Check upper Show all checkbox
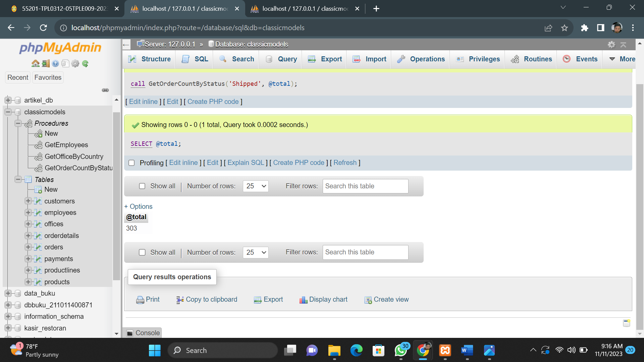Screen dimensions: 644x362 pos(142,186)
